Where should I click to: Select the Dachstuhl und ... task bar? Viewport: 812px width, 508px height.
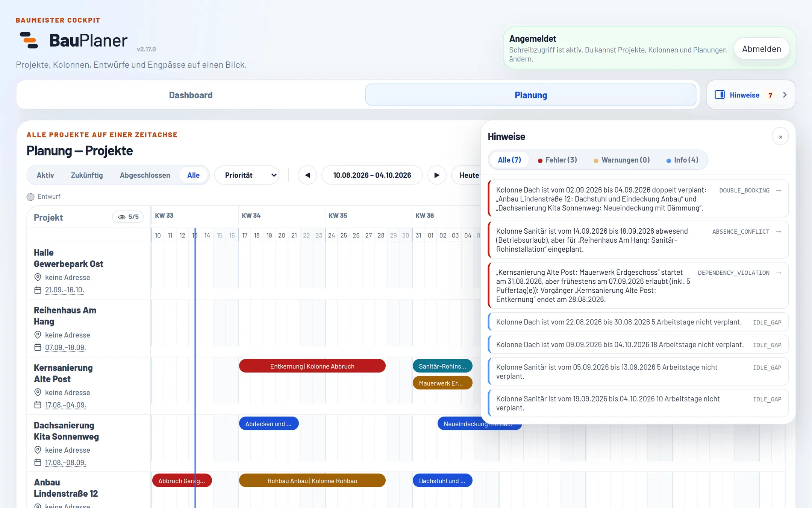pos(442,481)
